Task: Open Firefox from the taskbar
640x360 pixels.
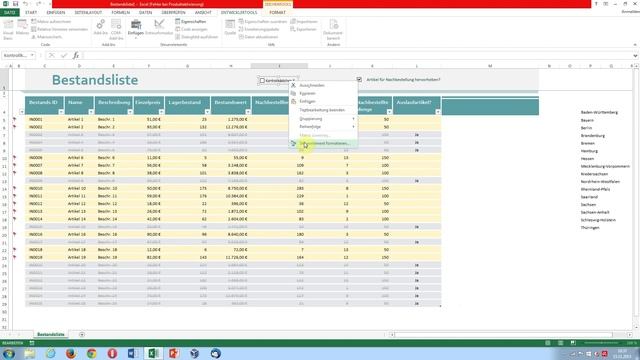Action: click(71, 353)
